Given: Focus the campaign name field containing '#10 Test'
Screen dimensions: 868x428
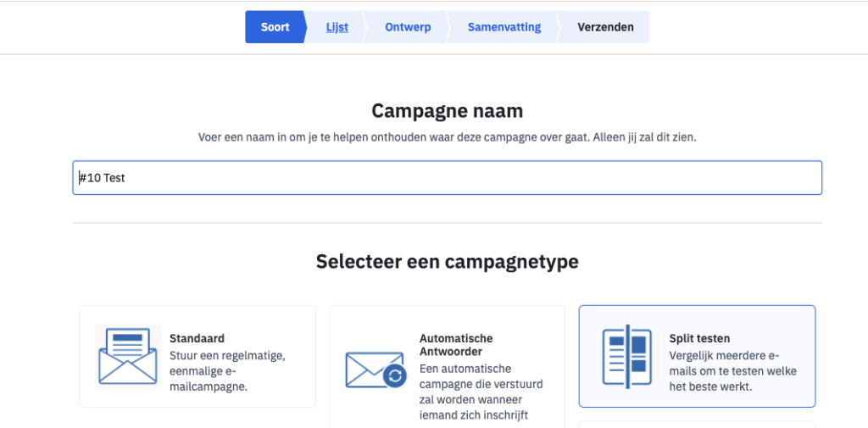Looking at the screenshot, I should coord(447,178).
